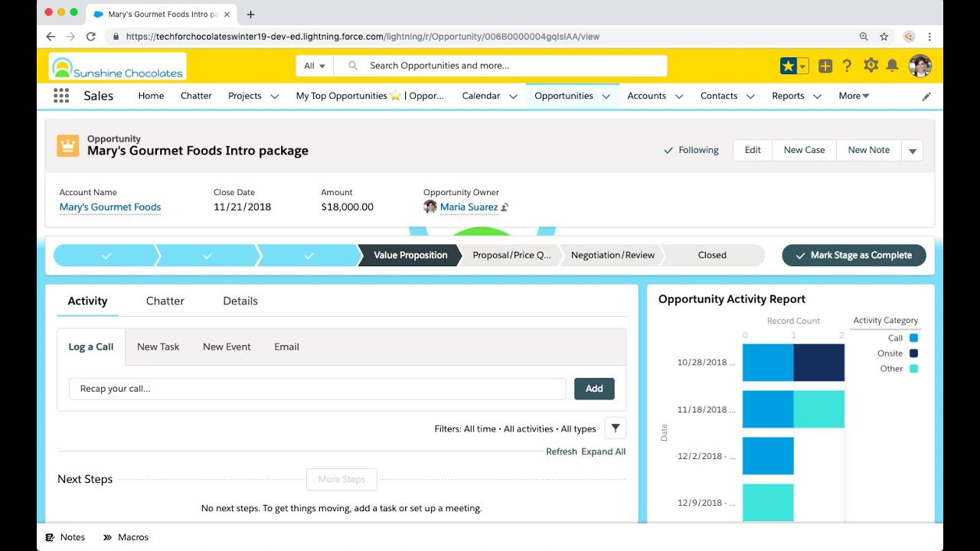Click the Global Actions plus icon
Screen dimensions: 980x551
pos(825,66)
